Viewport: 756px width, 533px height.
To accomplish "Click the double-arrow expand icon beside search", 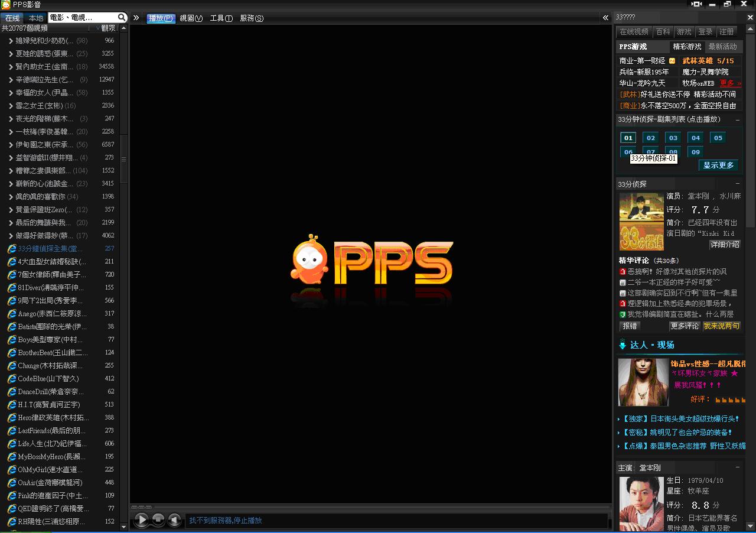I will pos(136,18).
